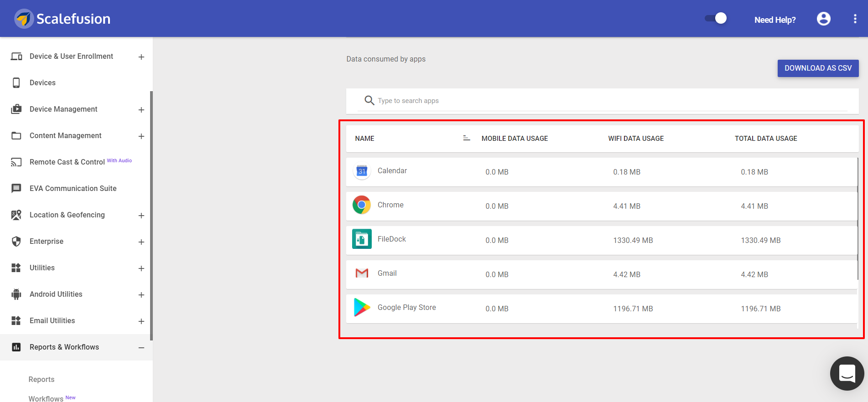Click the EVA Communication Suite chat icon
The width and height of the screenshot is (868, 402).
pos(16,188)
